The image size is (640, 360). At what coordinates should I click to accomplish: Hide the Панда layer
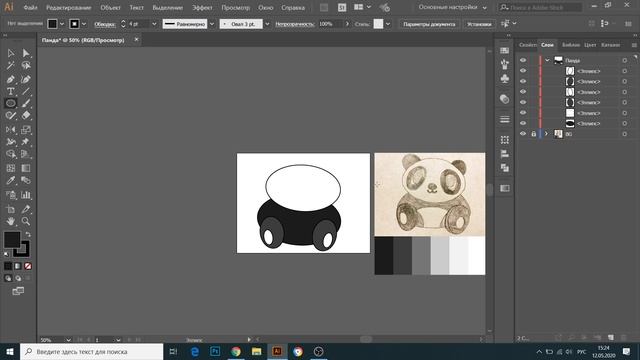[523, 60]
